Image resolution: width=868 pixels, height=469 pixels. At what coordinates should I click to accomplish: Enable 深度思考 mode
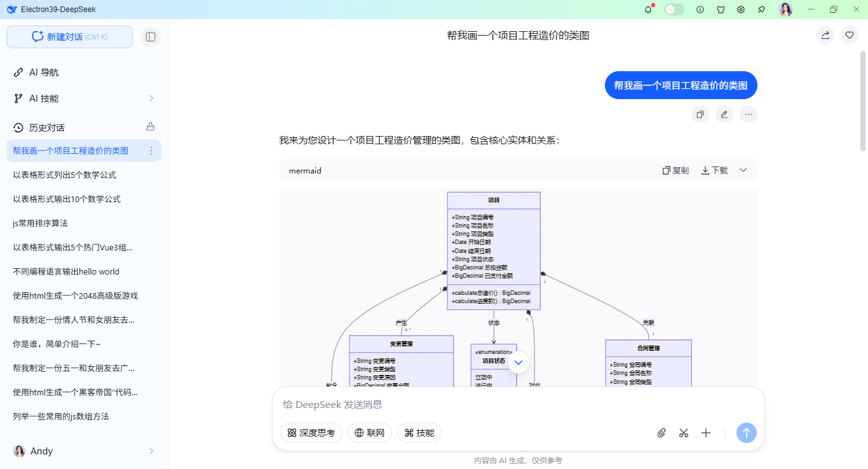pos(311,433)
